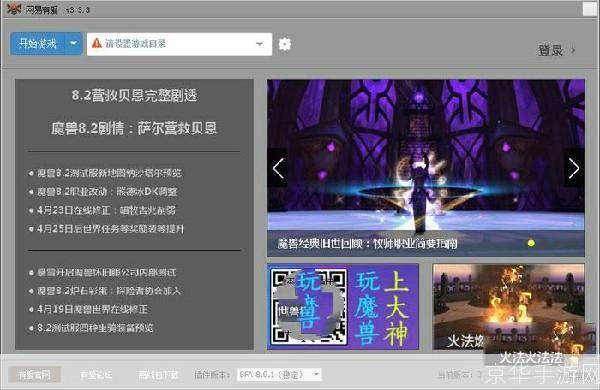Click the window button in title bar corner
Image resolution: width=600 pixels, height=390 pixels.
[x=590, y=9]
